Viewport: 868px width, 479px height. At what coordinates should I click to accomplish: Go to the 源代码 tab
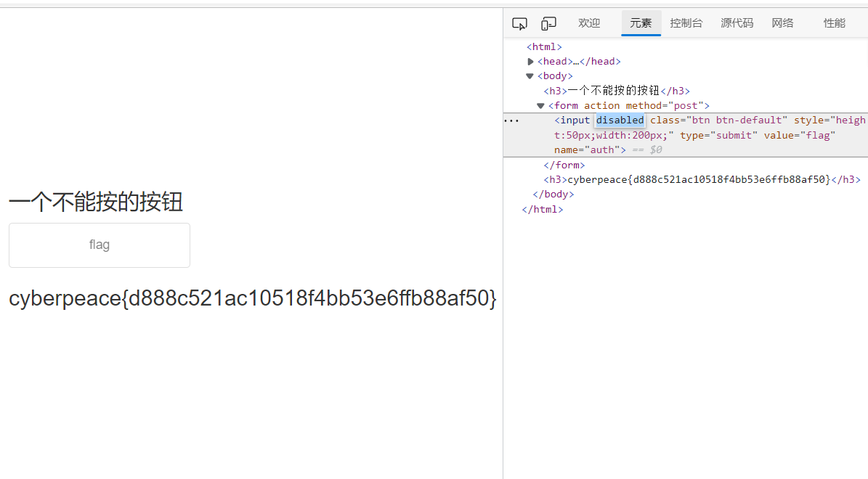[x=737, y=23]
